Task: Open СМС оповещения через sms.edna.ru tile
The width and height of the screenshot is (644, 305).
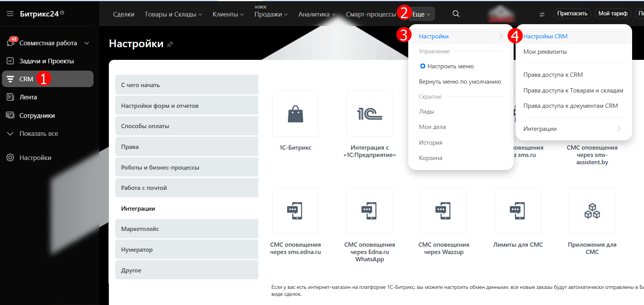Action: (295, 211)
